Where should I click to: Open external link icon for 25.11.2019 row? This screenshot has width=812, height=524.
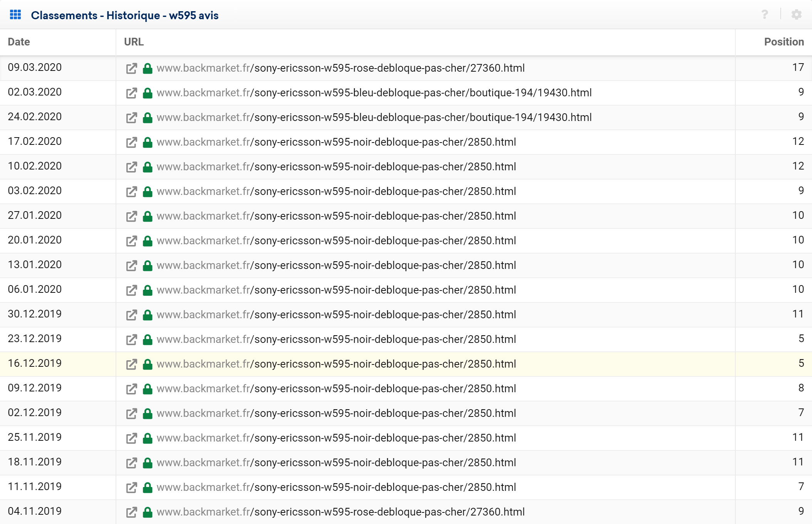point(131,438)
